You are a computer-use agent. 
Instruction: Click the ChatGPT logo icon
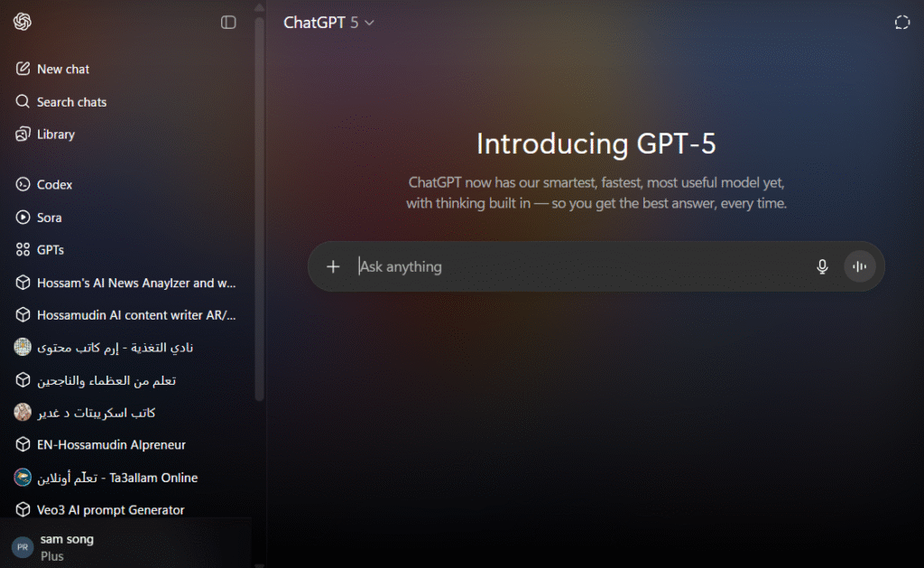tap(23, 22)
